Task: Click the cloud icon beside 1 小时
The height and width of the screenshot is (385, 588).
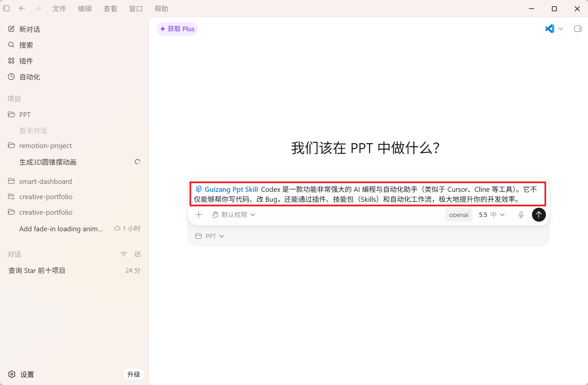Action: coord(117,228)
